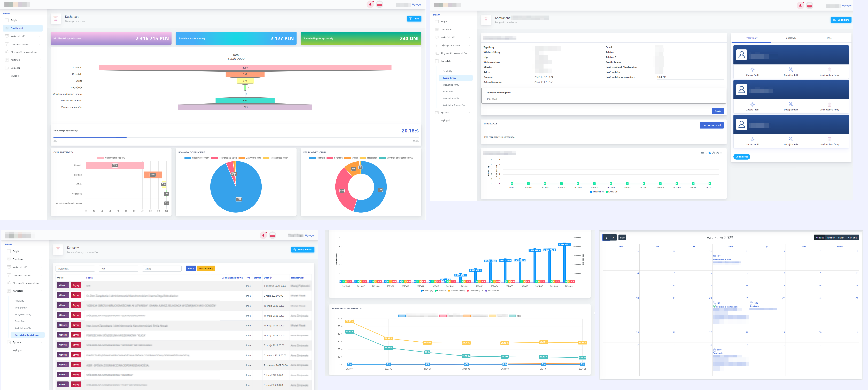Click the DODAJ SPRZEDAŻ button
The width and height of the screenshot is (868, 390).
pos(712,125)
